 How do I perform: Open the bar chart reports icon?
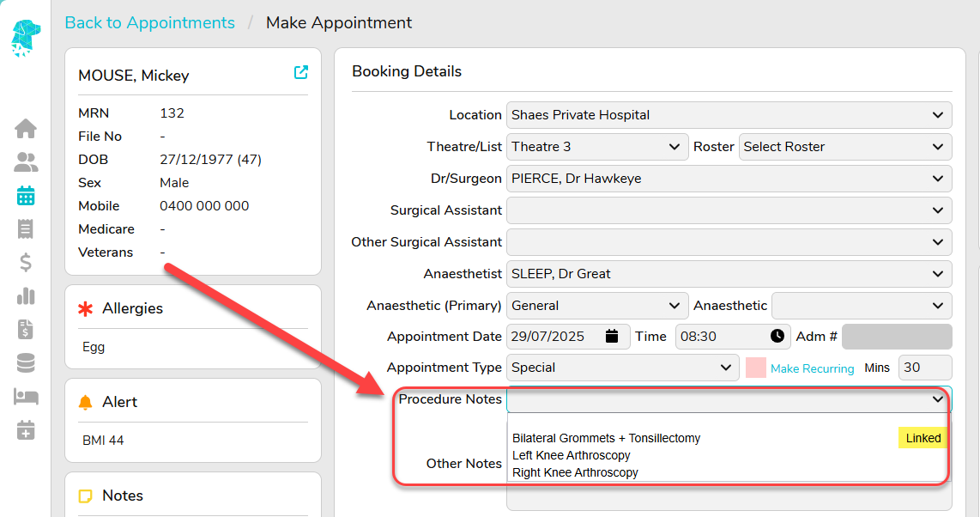pos(26,295)
